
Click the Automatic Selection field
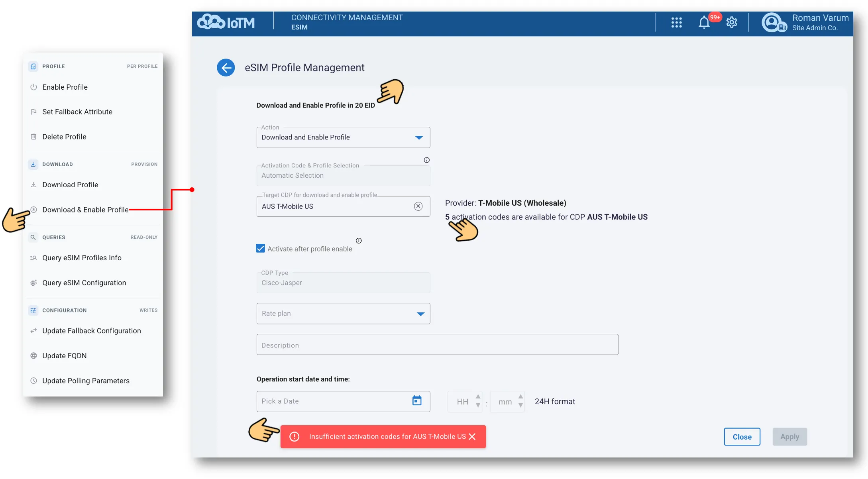pyautogui.click(x=343, y=176)
